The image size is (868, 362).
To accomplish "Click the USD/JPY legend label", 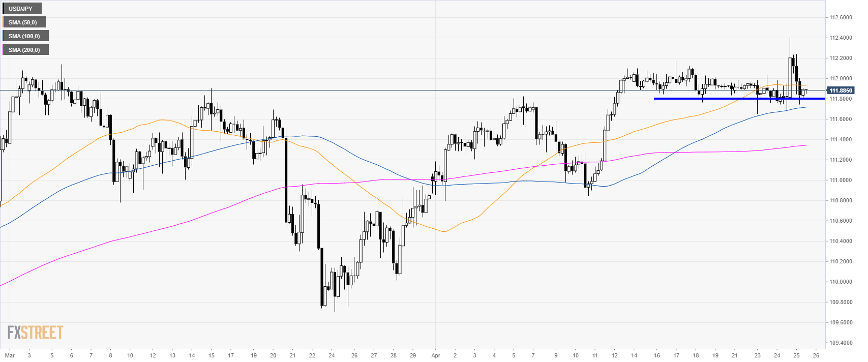I will click(20, 9).
